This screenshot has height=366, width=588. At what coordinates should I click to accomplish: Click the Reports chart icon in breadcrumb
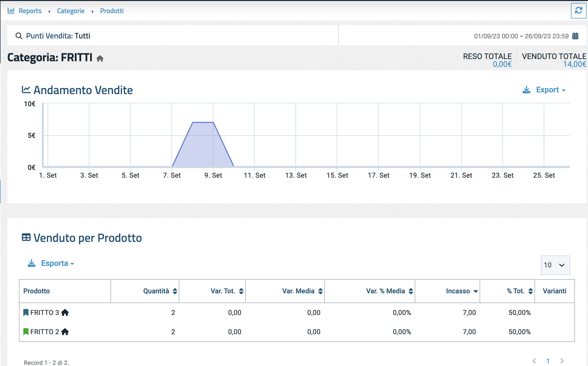point(11,10)
